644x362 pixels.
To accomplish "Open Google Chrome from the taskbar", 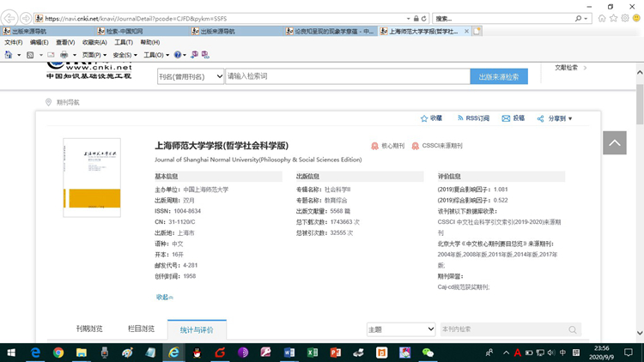I will click(58, 353).
